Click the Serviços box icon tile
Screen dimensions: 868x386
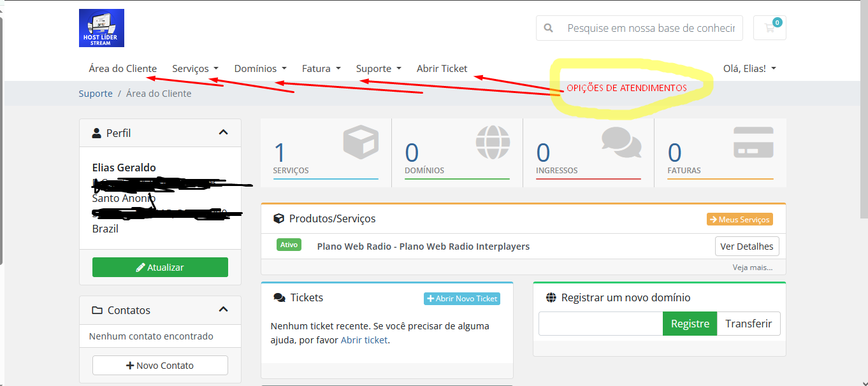(x=360, y=143)
